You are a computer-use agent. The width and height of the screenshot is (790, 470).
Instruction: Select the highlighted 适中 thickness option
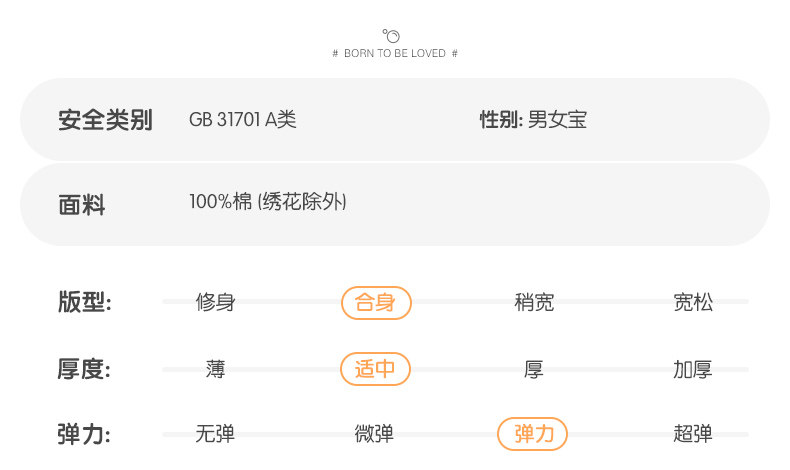coord(376,369)
